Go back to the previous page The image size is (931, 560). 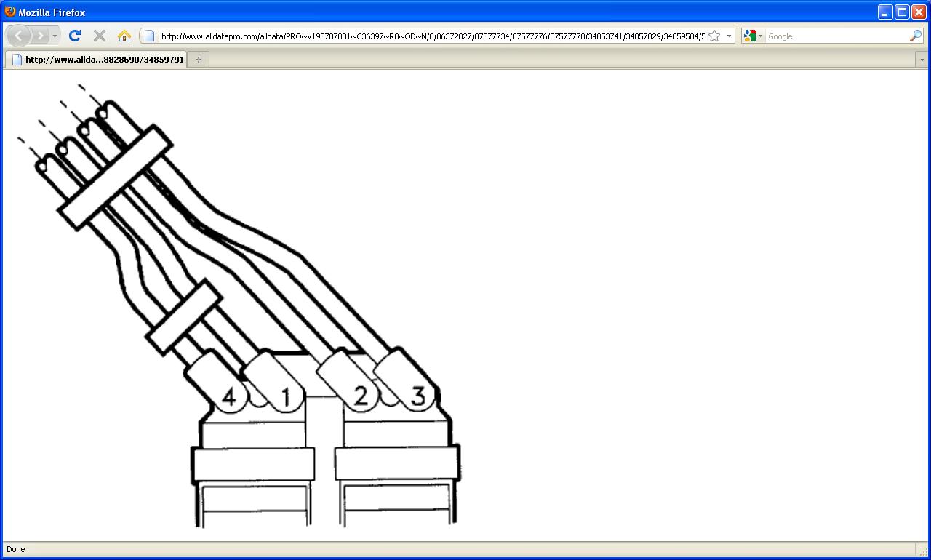pyautogui.click(x=19, y=36)
